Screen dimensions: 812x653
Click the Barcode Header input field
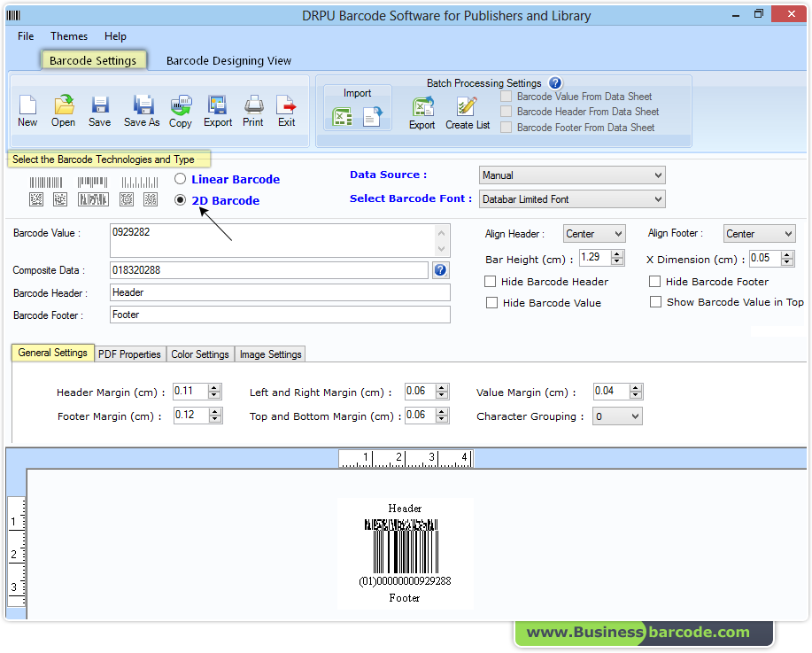(280, 292)
